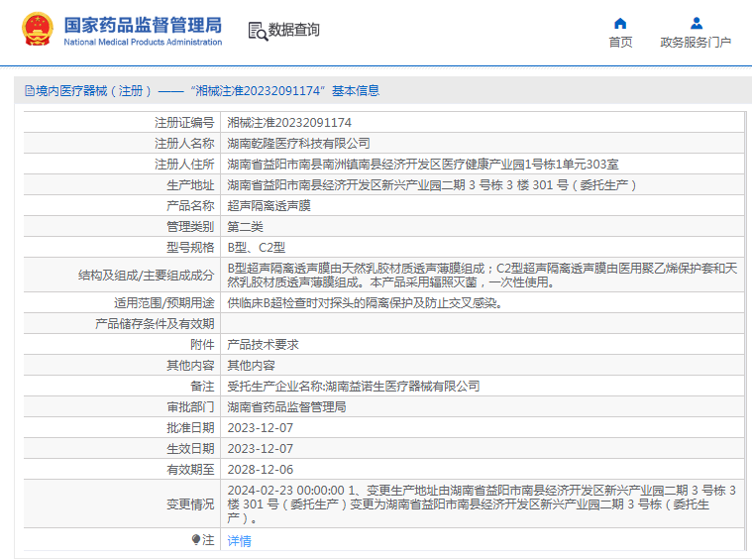Screen dimensions: 752x560
Task: Click registrant name 湖南乾隆医疗科技有限公司
Action: pyautogui.click(x=298, y=144)
